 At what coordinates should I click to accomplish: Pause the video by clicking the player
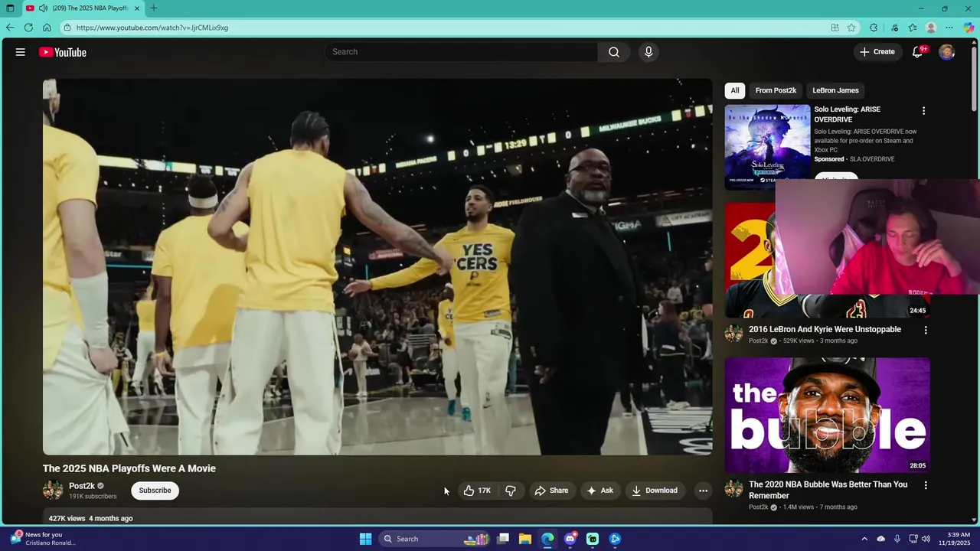point(377,267)
